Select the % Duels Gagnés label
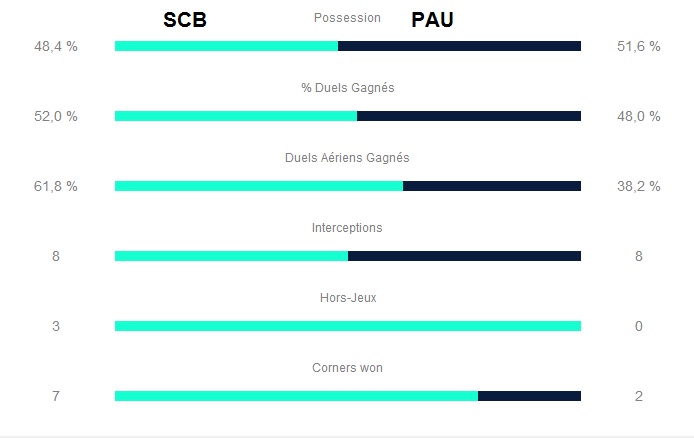 pos(347,88)
